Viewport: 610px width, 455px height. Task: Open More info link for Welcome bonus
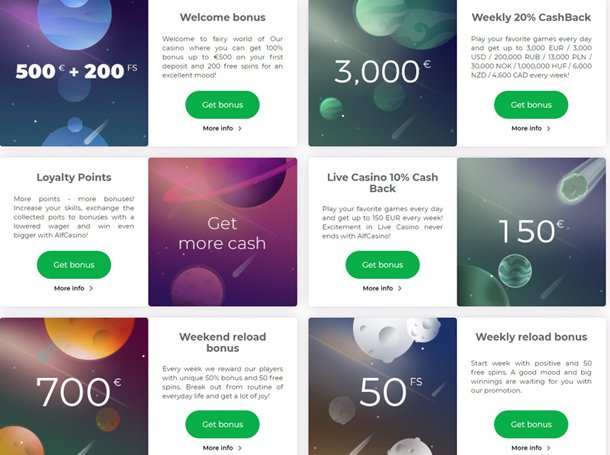[x=222, y=128]
